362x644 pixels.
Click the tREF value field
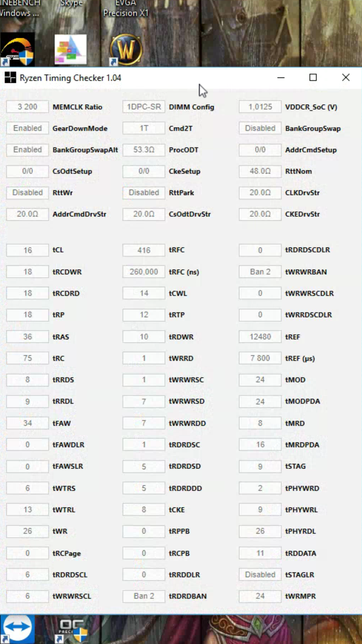point(260,337)
